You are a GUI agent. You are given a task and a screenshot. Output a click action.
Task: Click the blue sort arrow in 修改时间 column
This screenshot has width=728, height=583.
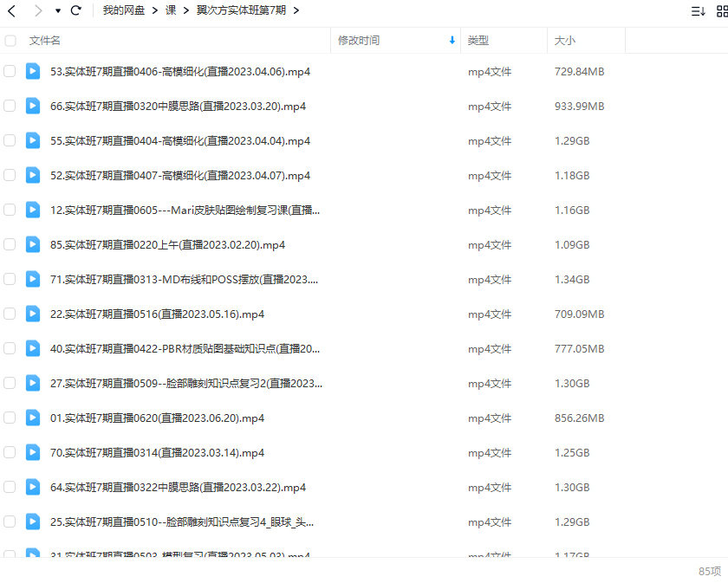[x=452, y=41]
